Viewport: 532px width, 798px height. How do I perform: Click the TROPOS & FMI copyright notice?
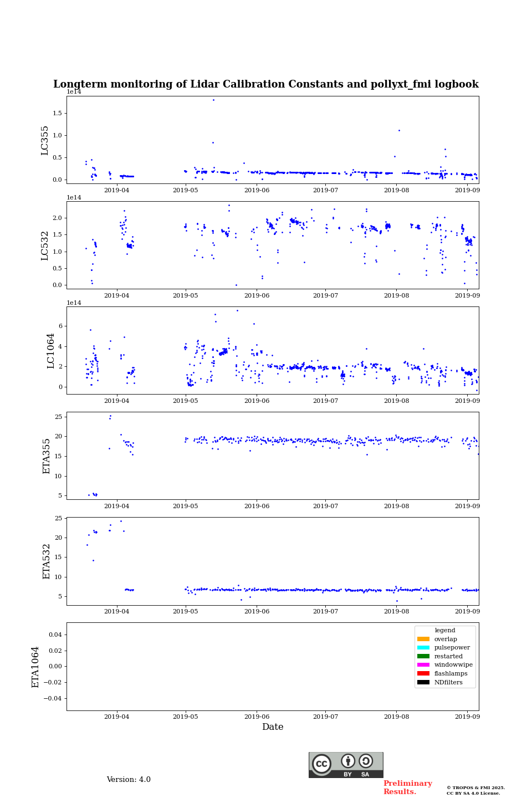(x=475, y=790)
